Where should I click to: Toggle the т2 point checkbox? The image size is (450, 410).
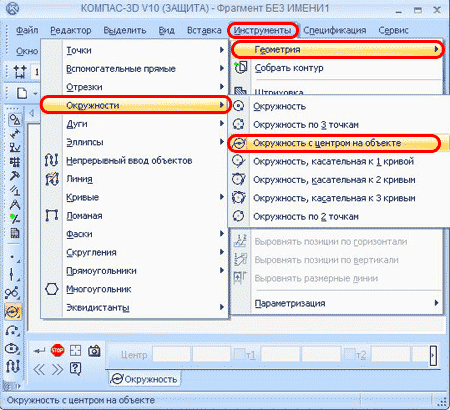click(x=349, y=354)
